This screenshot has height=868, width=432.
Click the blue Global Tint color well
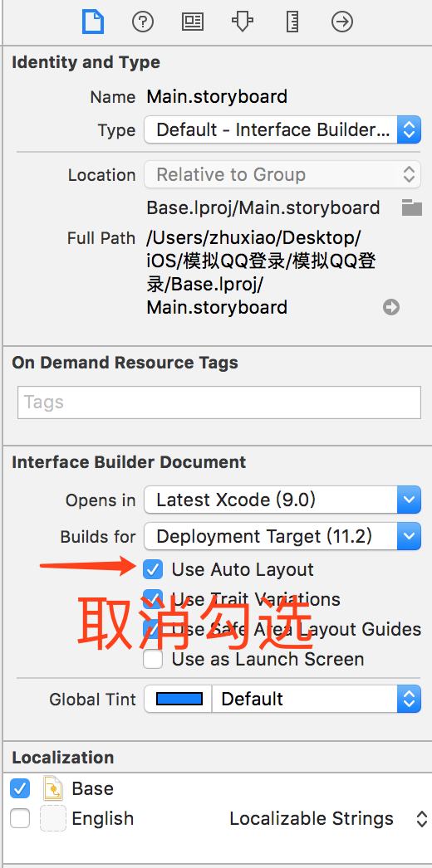179,699
